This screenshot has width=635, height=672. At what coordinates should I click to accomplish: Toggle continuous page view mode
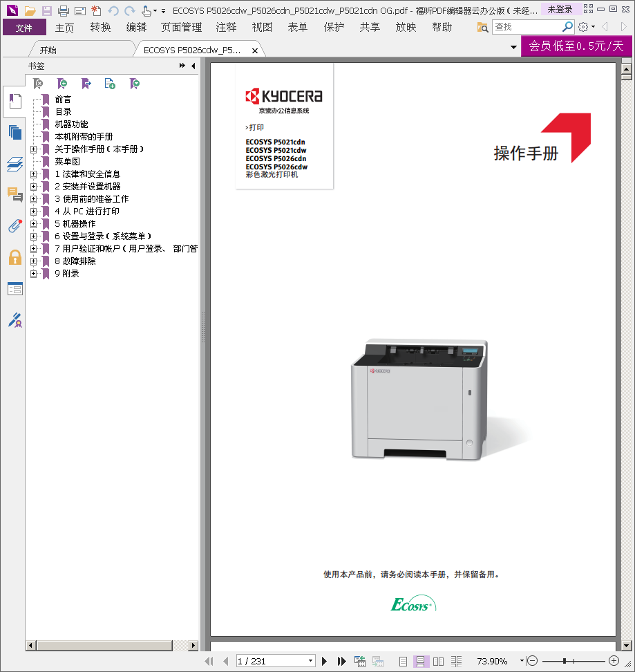[421, 662]
